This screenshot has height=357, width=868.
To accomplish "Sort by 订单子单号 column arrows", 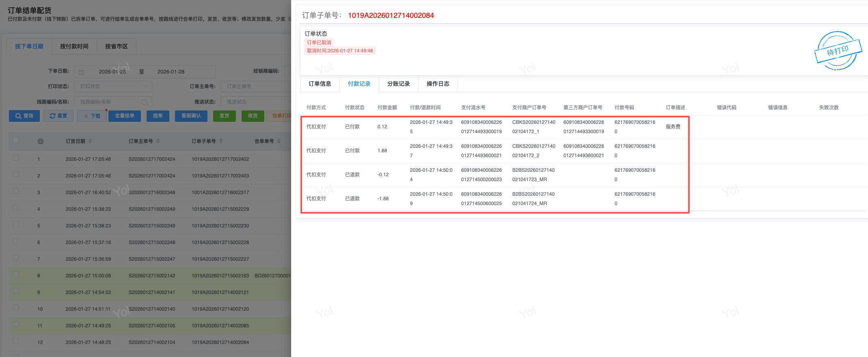I will [221, 141].
